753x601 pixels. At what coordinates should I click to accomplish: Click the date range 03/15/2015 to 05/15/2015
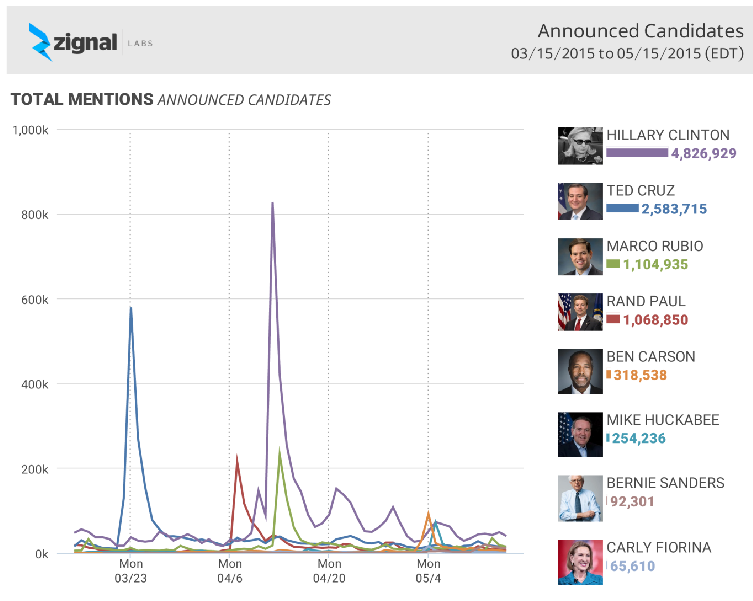pyautogui.click(x=626, y=54)
